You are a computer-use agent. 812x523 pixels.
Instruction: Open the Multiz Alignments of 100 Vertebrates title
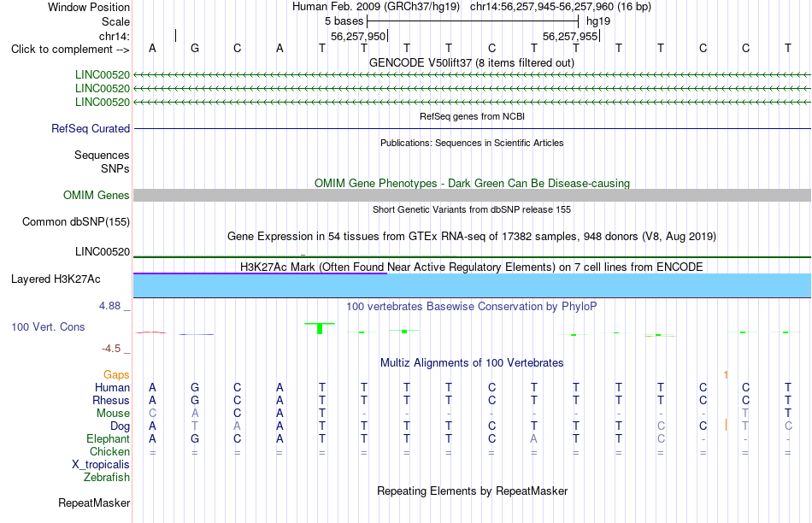(x=472, y=363)
